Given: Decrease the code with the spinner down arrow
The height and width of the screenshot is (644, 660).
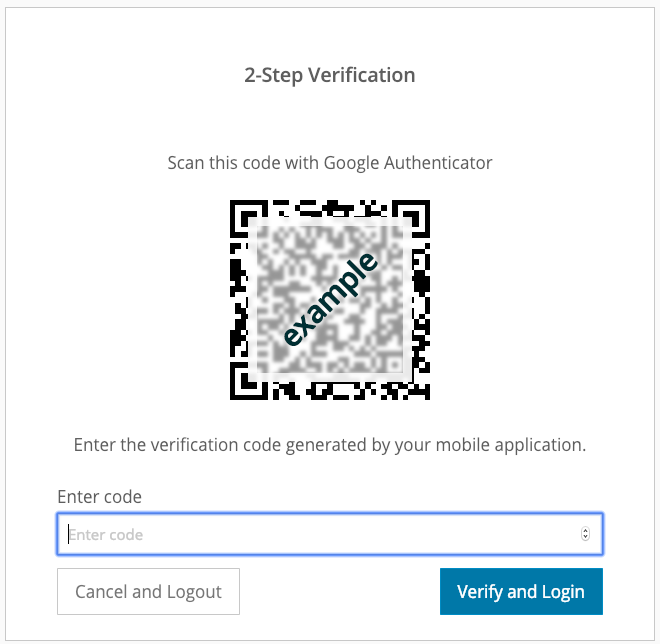Looking at the screenshot, I should click(585, 538).
